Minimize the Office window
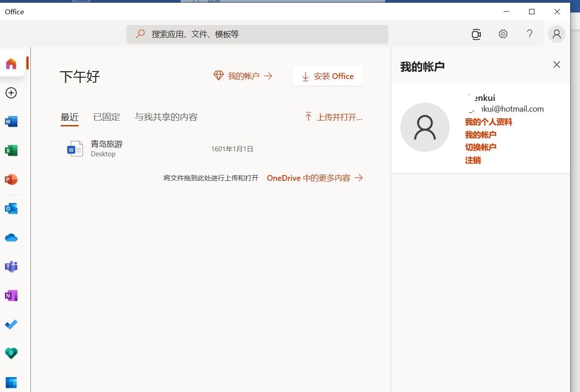This screenshot has width=580, height=392. (506, 12)
